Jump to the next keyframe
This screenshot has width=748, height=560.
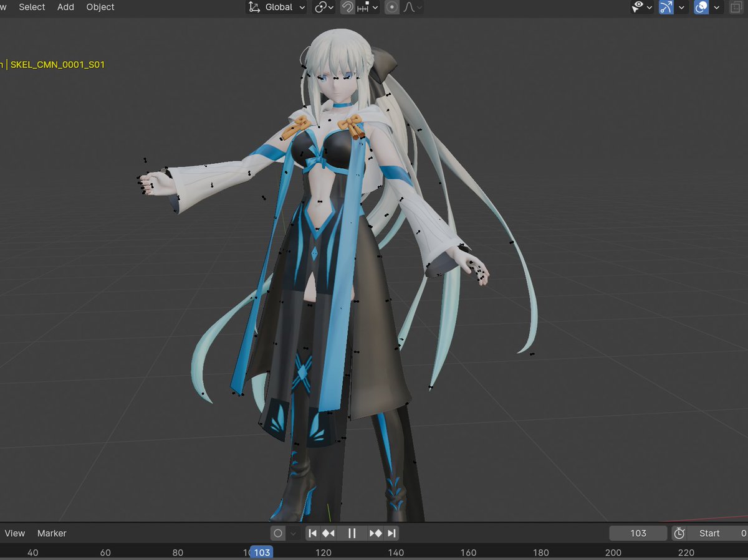pos(375,533)
